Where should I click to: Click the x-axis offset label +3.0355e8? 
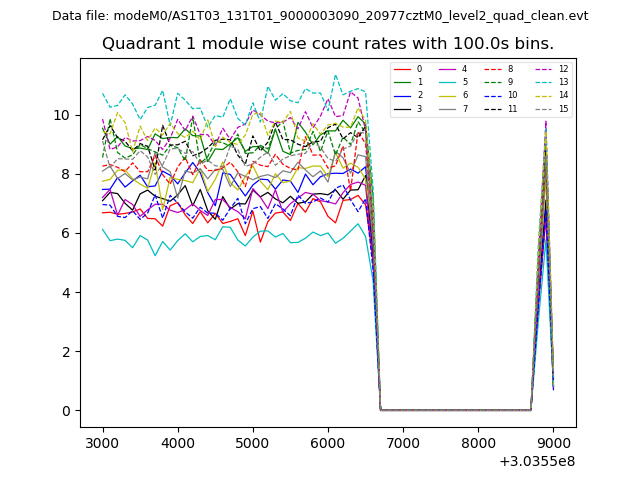535,461
